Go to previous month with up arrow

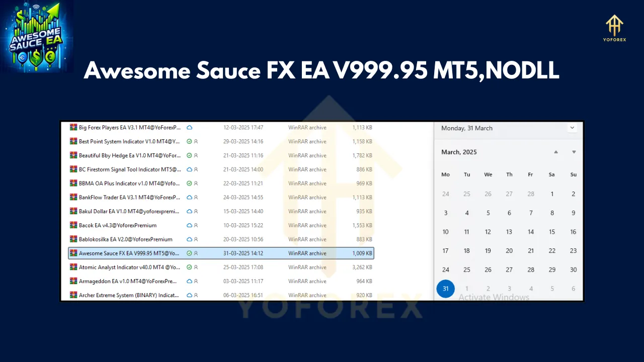556,152
